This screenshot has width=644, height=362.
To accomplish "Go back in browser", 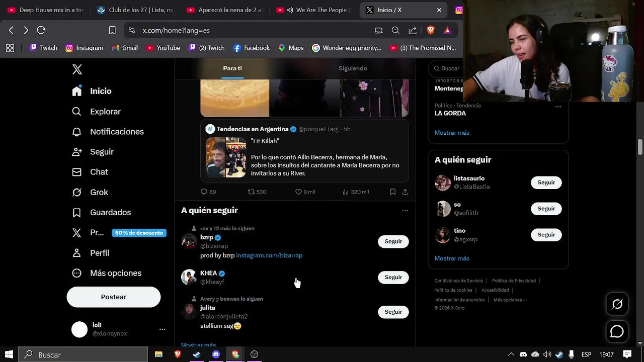I will [11, 30].
